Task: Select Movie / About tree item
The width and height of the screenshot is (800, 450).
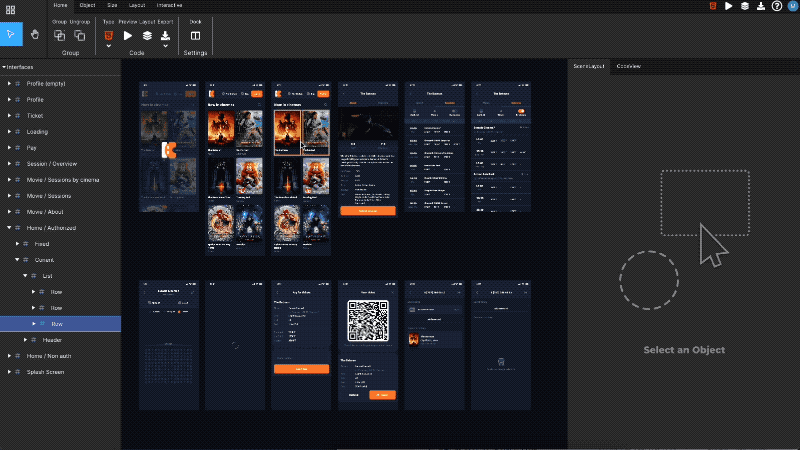Action: [x=45, y=212]
